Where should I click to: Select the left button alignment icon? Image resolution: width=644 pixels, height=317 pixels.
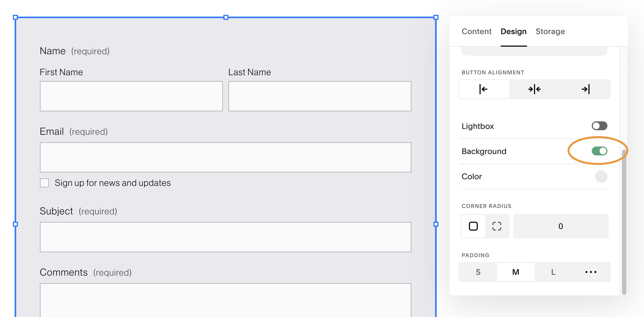point(484,89)
